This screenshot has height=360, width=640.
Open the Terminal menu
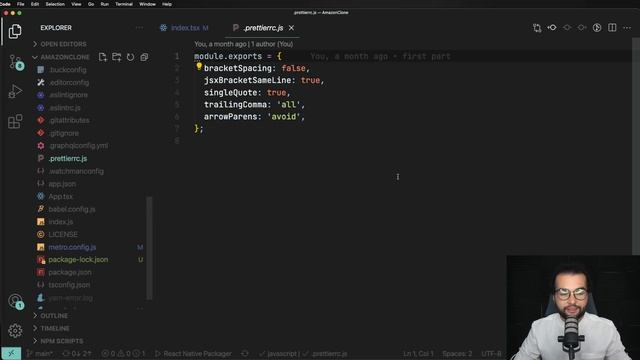[x=124, y=4]
